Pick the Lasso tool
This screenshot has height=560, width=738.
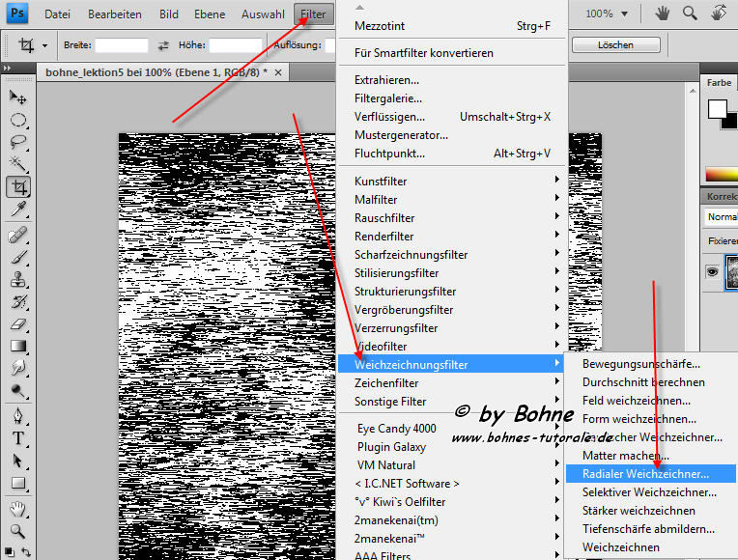click(x=17, y=142)
